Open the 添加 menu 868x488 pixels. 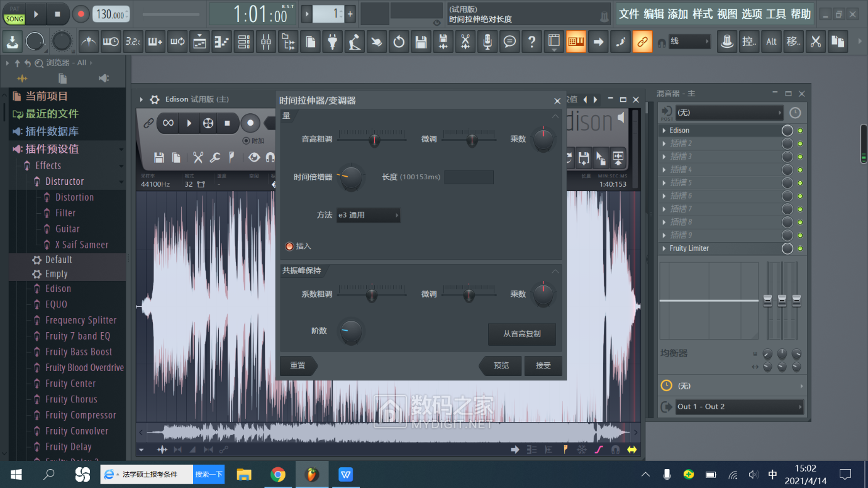[x=678, y=14]
